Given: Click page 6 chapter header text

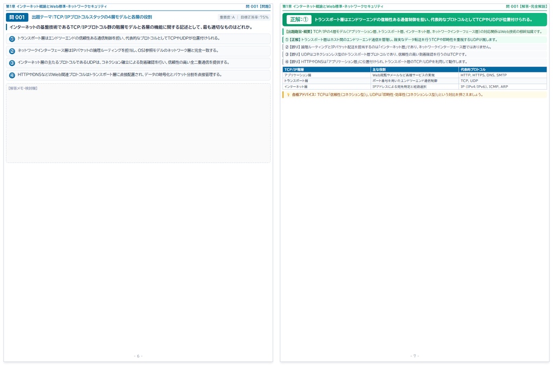Looking at the screenshot, I should pyautogui.click(x=56, y=6).
